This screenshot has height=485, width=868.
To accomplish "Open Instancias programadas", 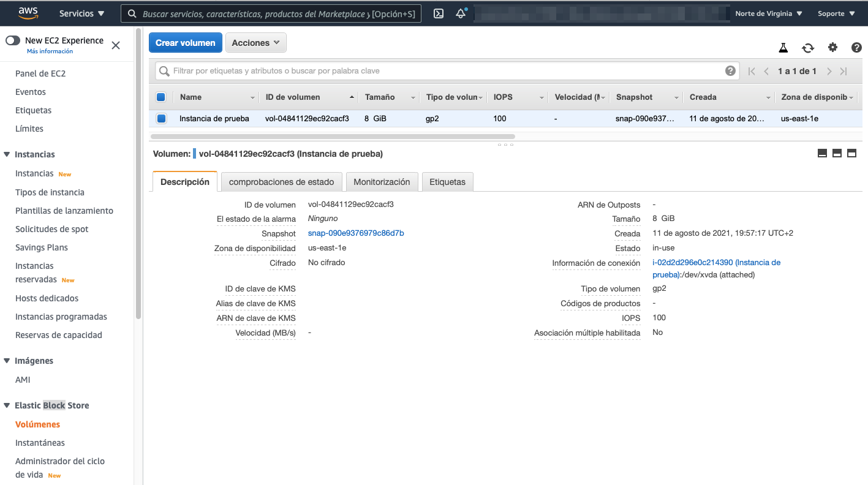I will [x=61, y=317].
